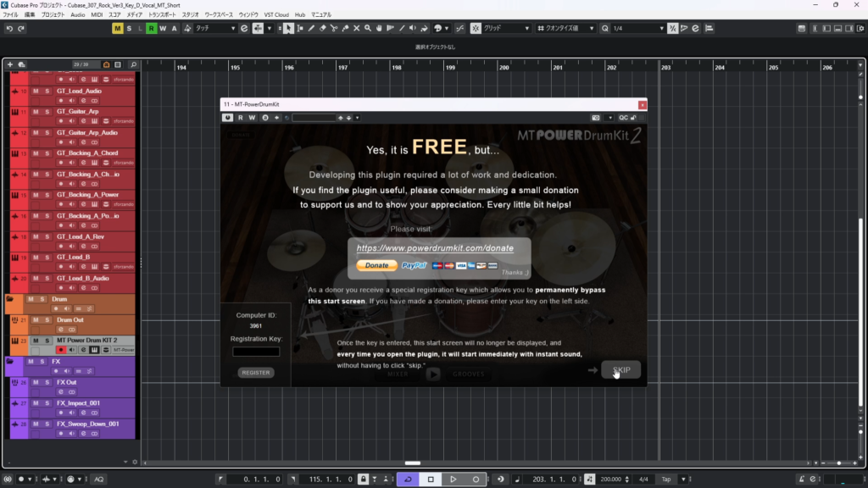Open the automation mode dropdown (タッチ)
The width and height of the screenshot is (868, 488).
214,29
